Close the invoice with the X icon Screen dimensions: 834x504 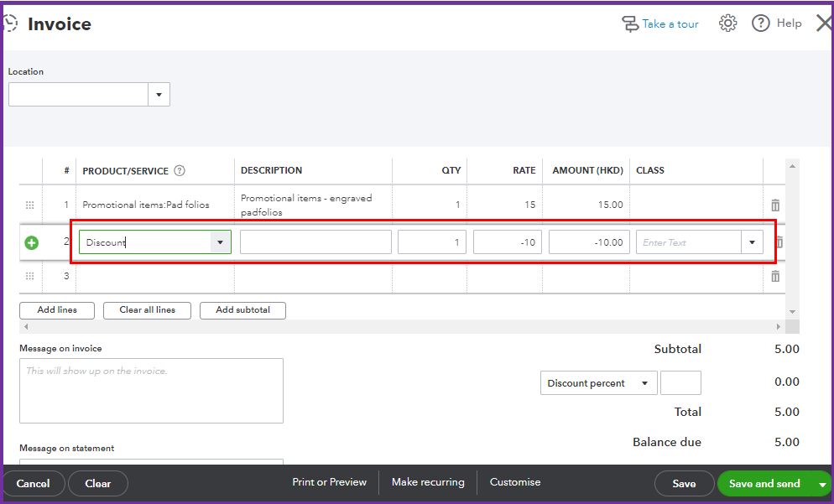(825, 23)
